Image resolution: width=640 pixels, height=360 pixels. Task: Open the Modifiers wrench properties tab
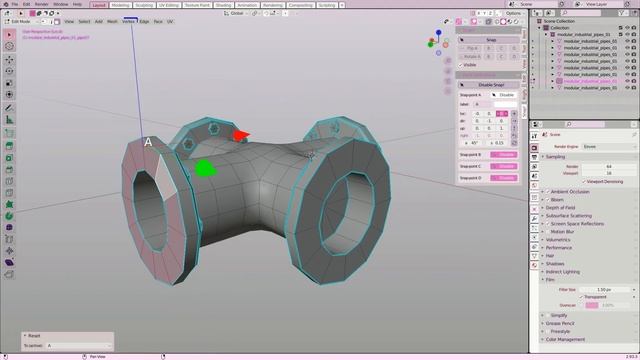534,219
